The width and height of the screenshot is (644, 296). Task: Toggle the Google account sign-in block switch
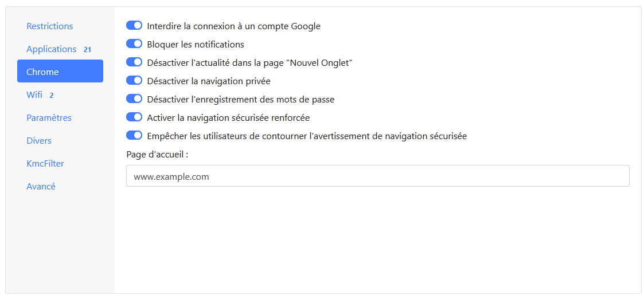point(134,26)
